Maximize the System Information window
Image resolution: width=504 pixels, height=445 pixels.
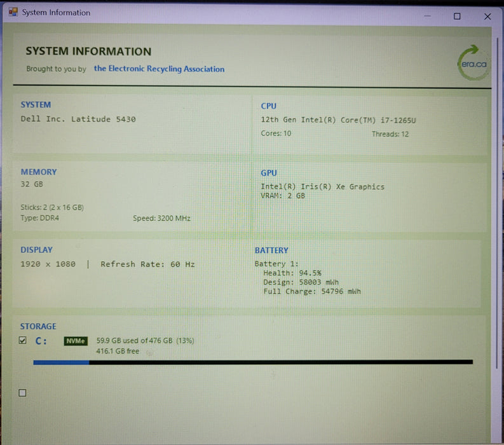(457, 16)
